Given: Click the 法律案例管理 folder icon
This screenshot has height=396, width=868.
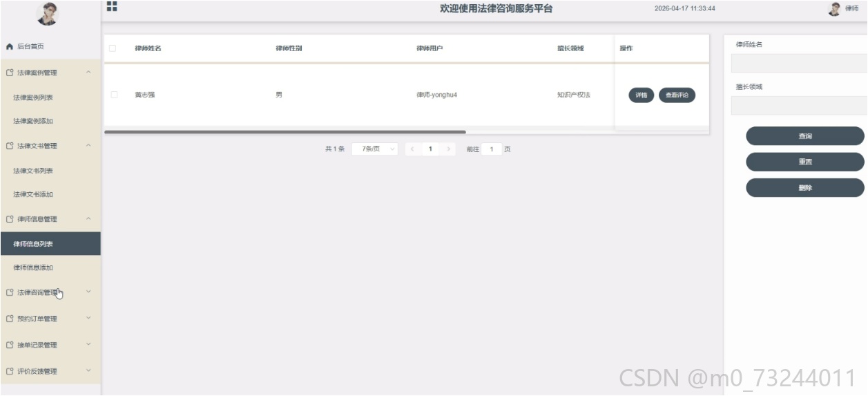Looking at the screenshot, I should pos(10,73).
